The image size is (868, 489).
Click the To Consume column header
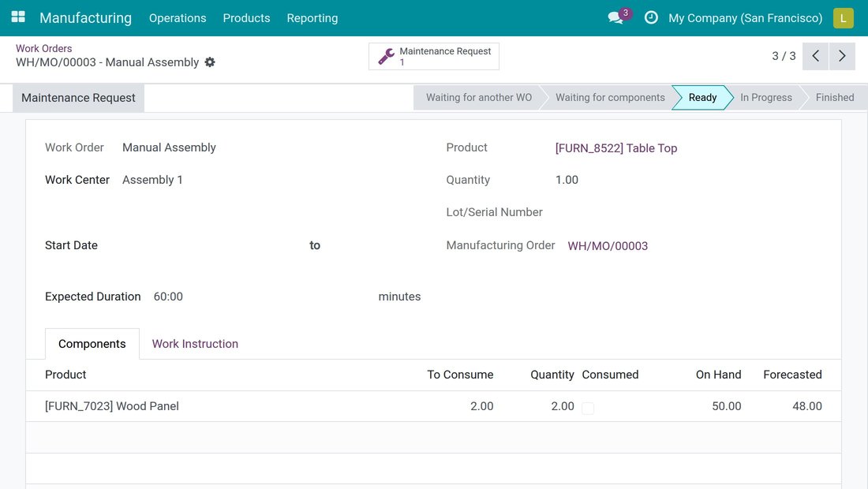(x=460, y=375)
